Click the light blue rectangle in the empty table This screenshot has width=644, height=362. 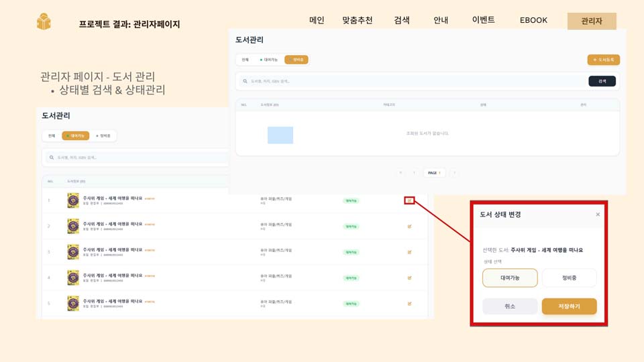point(280,135)
